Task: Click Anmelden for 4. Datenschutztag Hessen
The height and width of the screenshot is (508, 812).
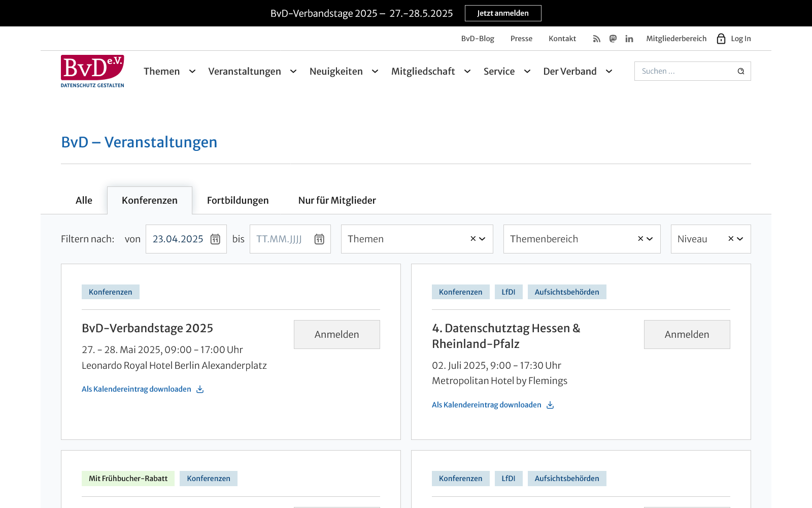Action: pyautogui.click(x=687, y=334)
